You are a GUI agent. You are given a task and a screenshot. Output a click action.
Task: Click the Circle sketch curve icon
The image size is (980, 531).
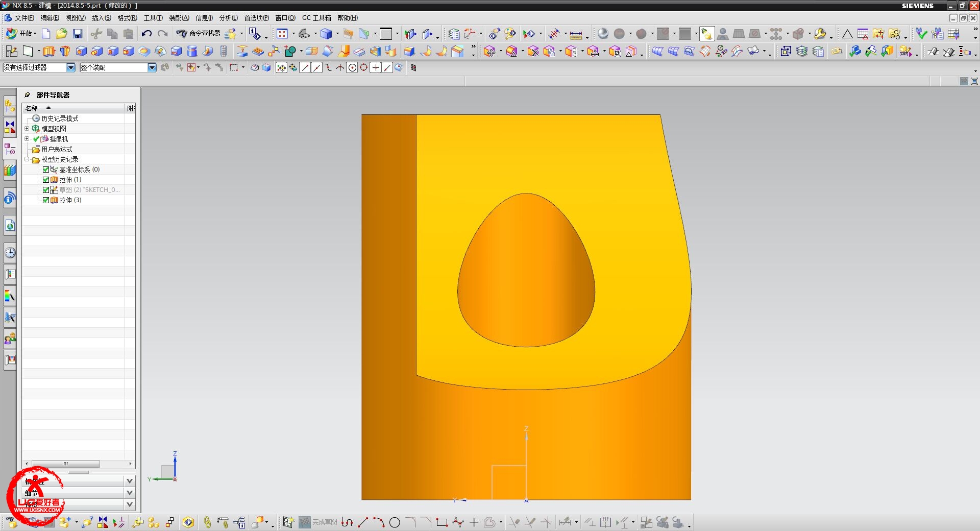(x=395, y=522)
